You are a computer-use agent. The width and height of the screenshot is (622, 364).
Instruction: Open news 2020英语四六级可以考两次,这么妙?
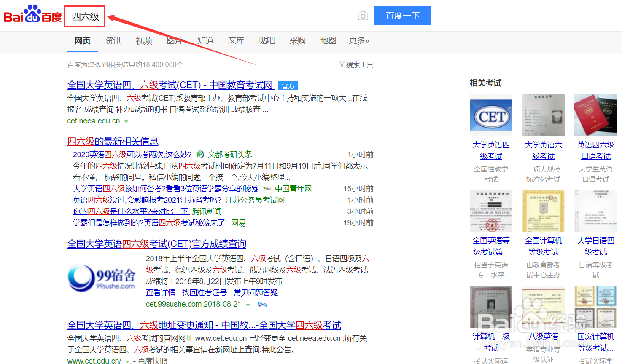(x=133, y=155)
